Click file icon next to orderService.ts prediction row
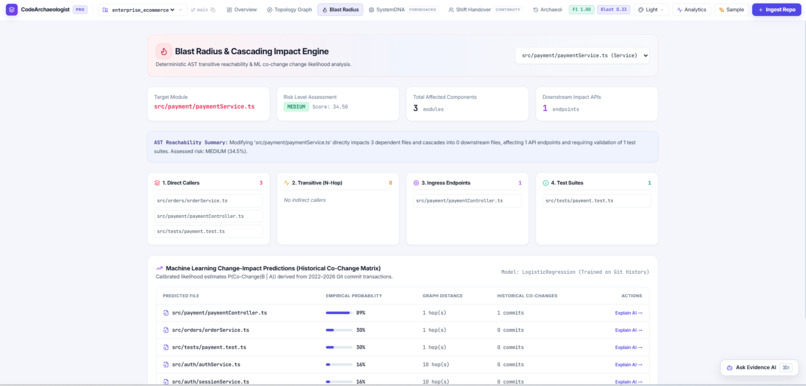 (166, 330)
